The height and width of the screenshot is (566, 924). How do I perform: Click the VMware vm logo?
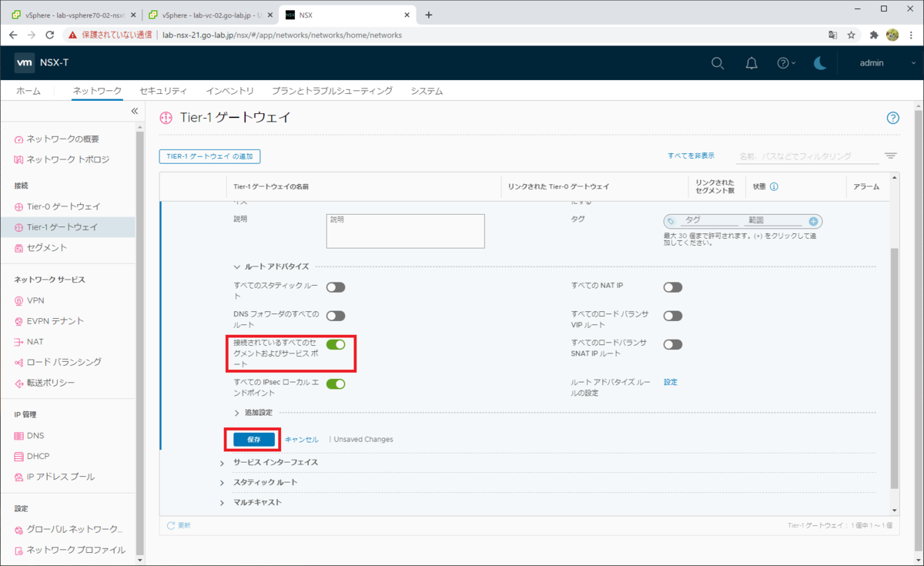click(x=24, y=63)
